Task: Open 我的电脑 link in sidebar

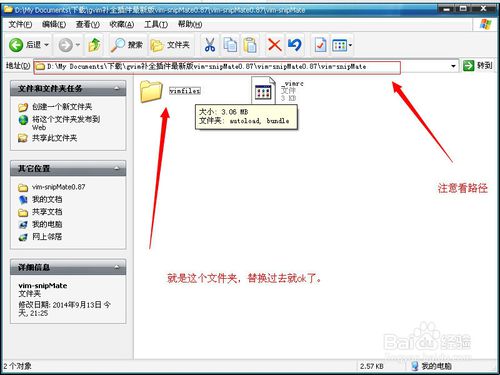Action: [x=47, y=224]
